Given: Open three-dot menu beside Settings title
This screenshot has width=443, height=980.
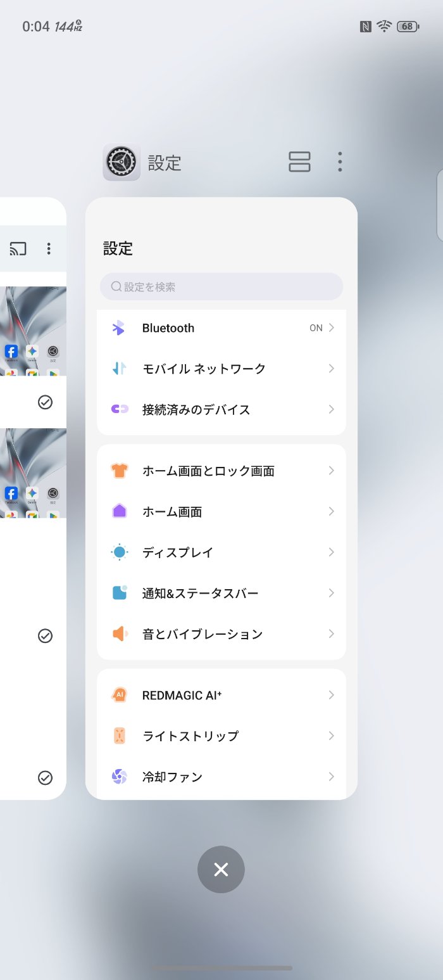Looking at the screenshot, I should pyautogui.click(x=340, y=162).
